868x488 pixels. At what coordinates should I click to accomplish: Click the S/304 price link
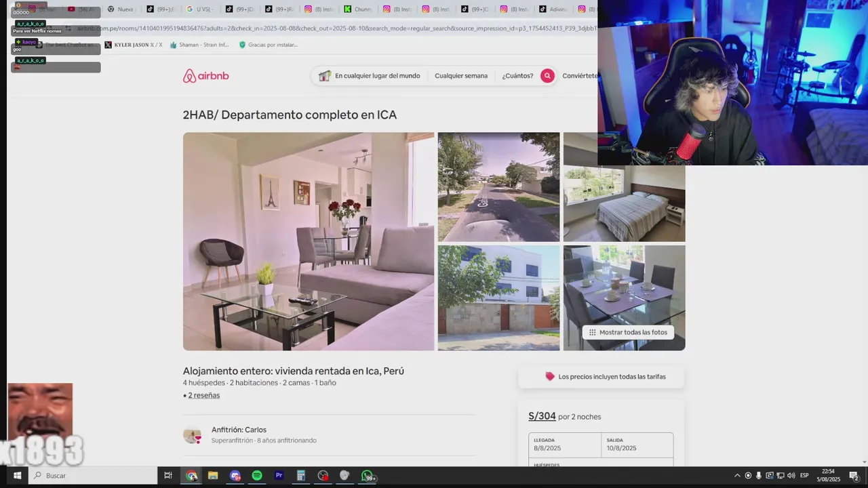click(x=542, y=416)
